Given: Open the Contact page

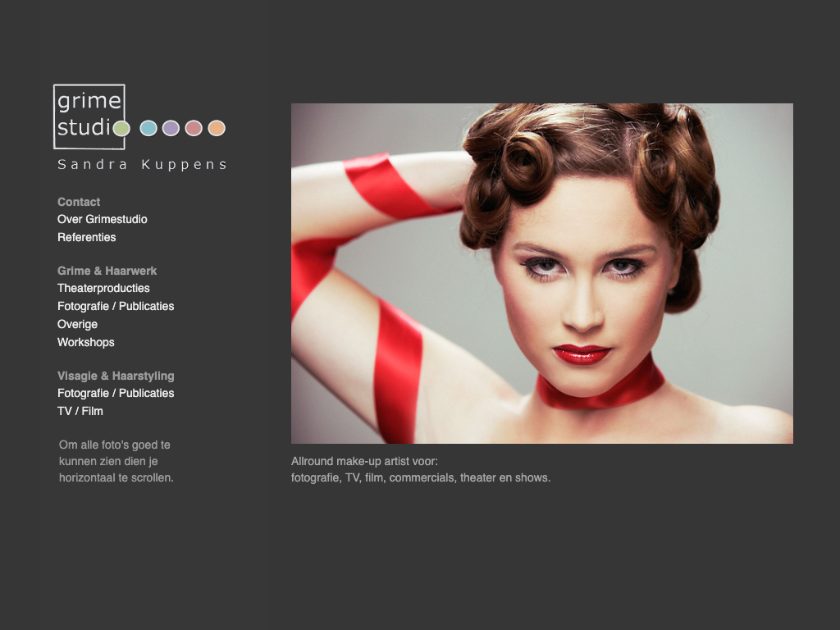Looking at the screenshot, I should [79, 202].
